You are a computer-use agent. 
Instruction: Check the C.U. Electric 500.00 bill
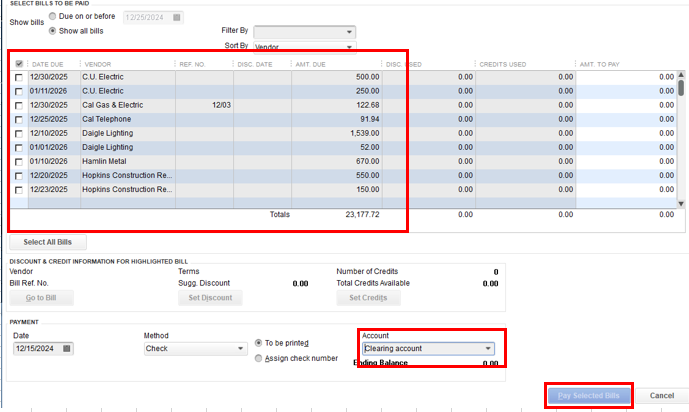(18, 77)
